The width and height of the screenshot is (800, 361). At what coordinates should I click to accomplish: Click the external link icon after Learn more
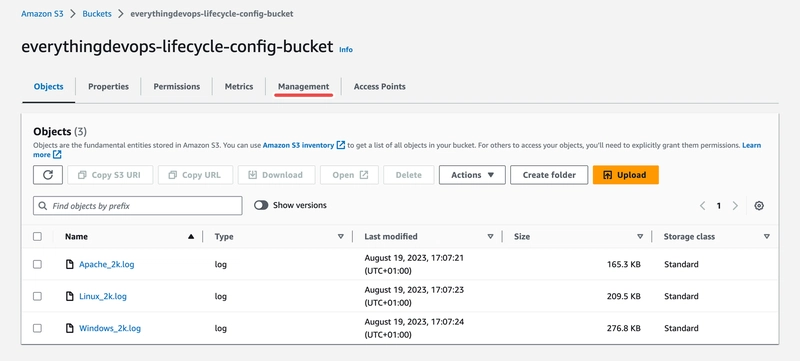[x=57, y=154]
